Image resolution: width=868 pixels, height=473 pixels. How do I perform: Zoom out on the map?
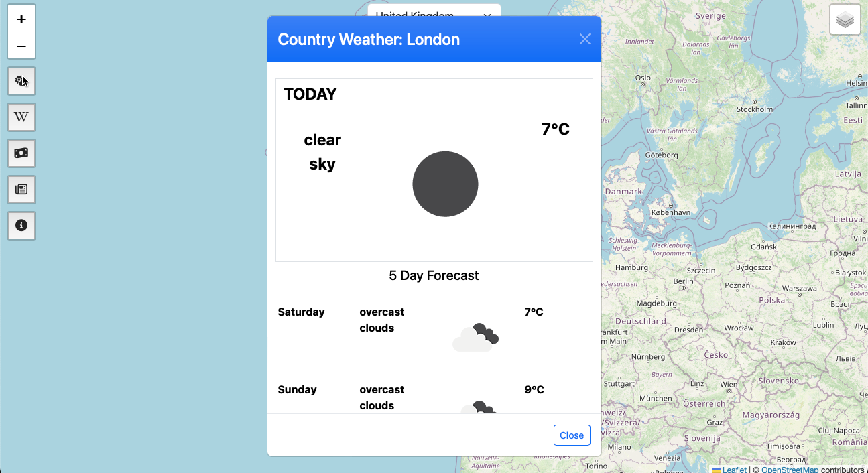tap(21, 46)
